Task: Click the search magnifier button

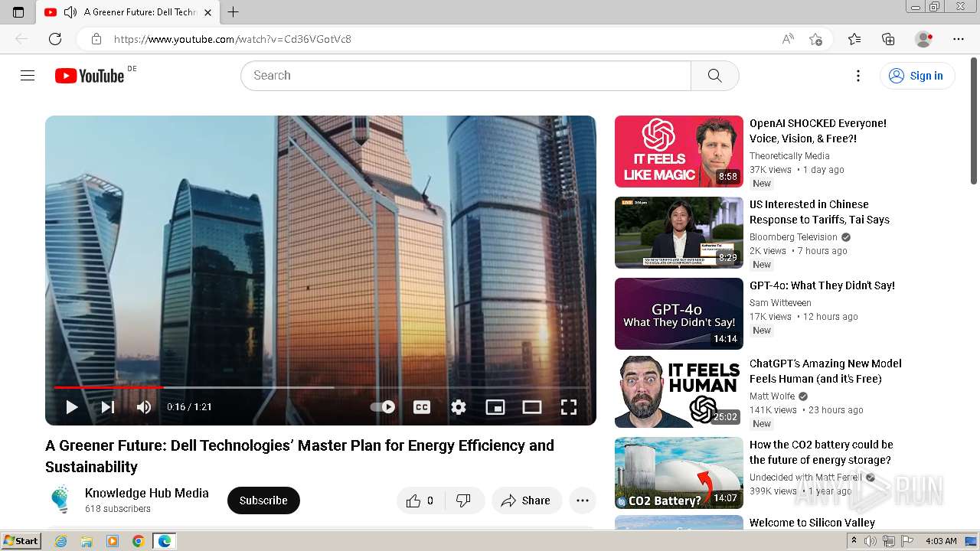Action: 714,76
